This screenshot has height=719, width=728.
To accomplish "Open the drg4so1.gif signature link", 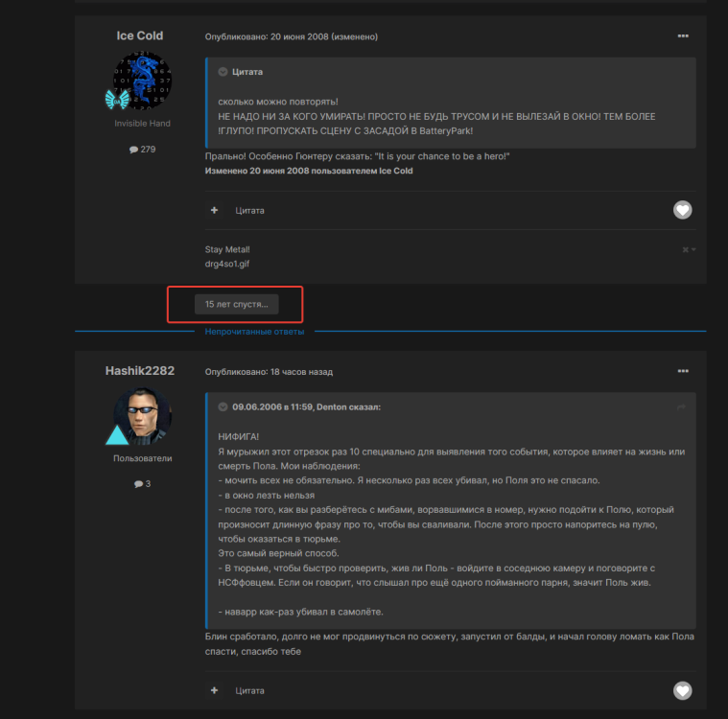I will click(226, 264).
